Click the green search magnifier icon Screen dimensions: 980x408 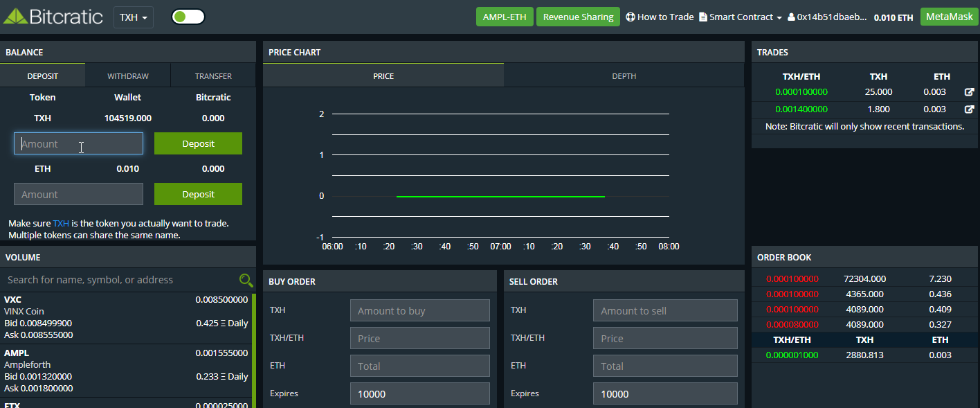tap(246, 280)
